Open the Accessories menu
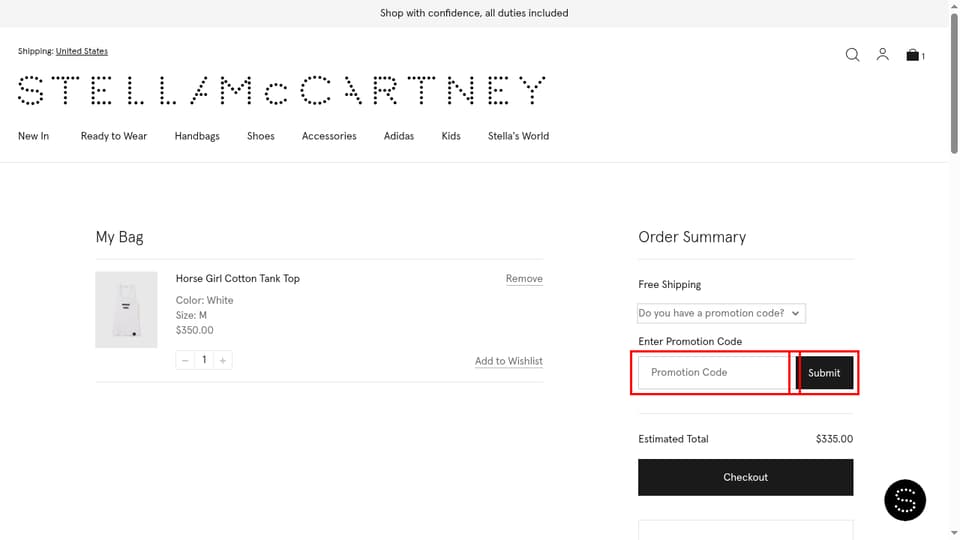Screen dimensions: 960x540 329,136
